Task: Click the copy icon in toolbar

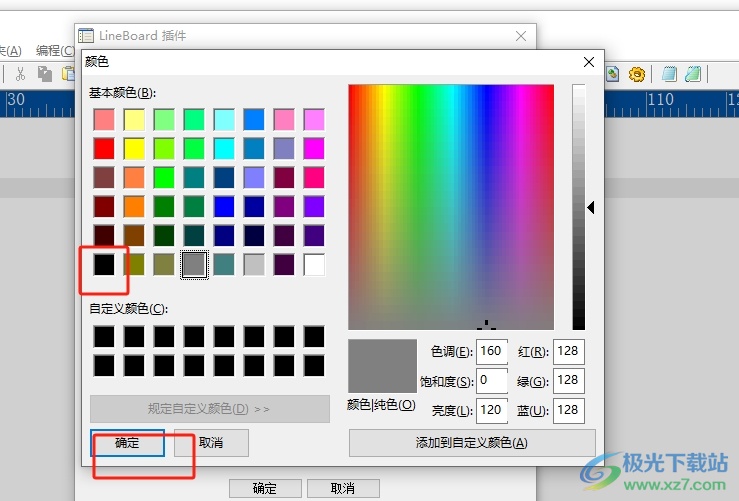Action: (45, 74)
